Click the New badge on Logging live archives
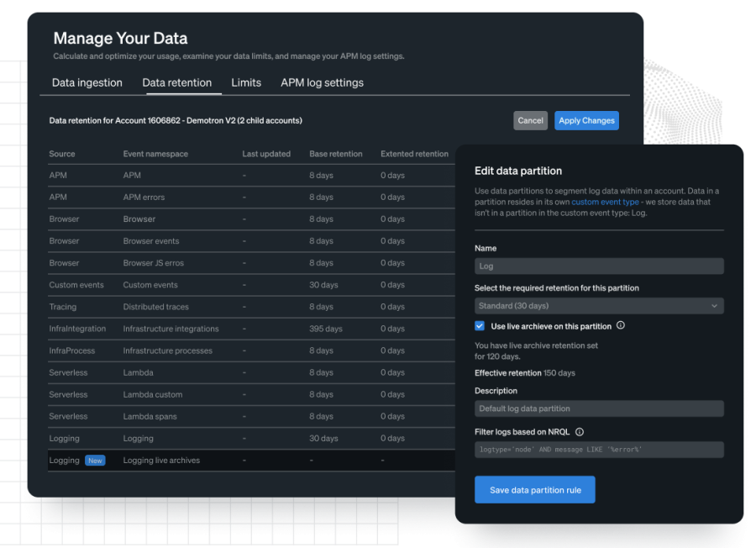The height and width of the screenshot is (548, 756). 95,460
